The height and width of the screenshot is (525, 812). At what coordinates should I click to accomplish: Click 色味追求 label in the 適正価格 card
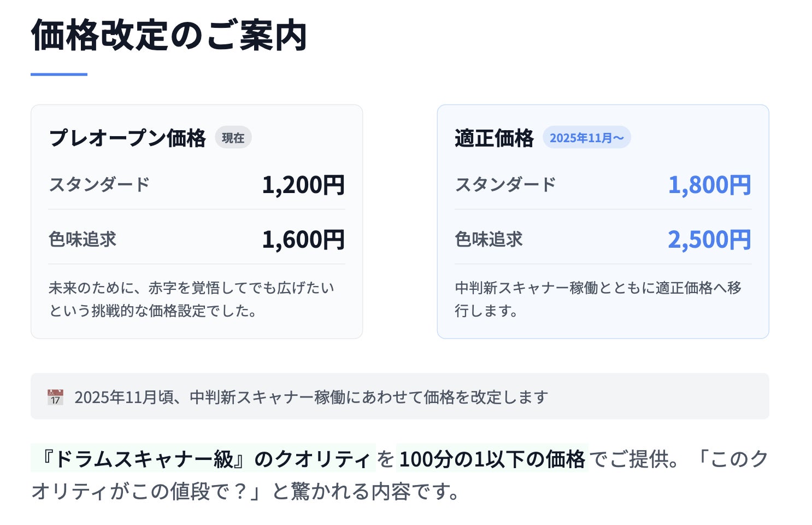(489, 240)
